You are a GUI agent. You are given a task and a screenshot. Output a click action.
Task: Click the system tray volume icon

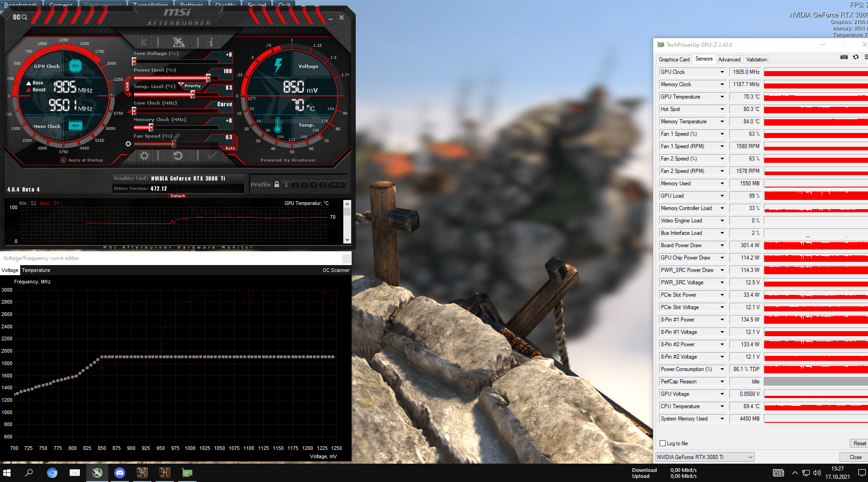[817, 472]
